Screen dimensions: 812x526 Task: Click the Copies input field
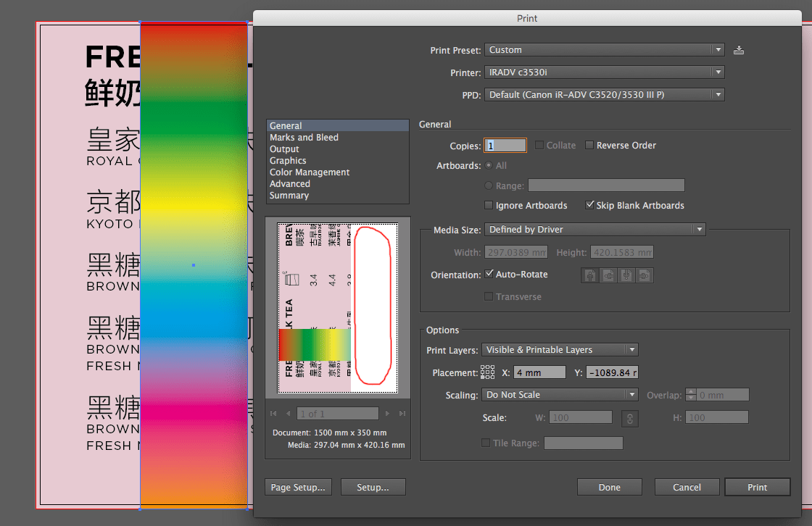[505, 146]
